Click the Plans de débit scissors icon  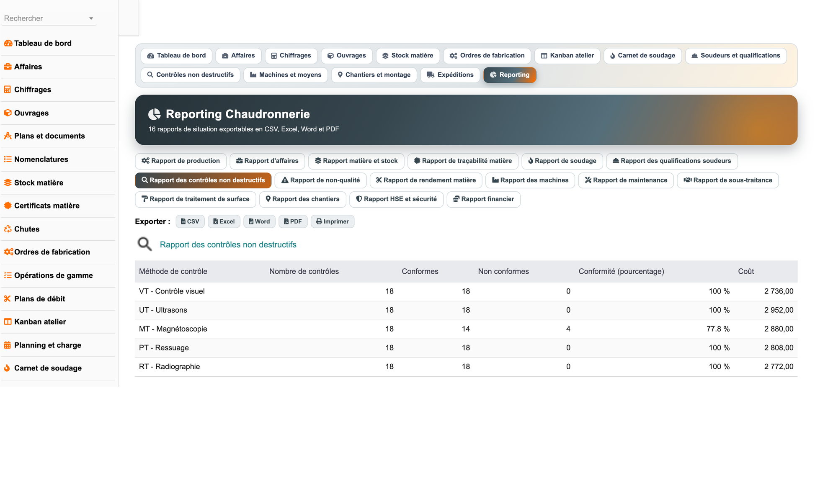[x=8, y=299]
